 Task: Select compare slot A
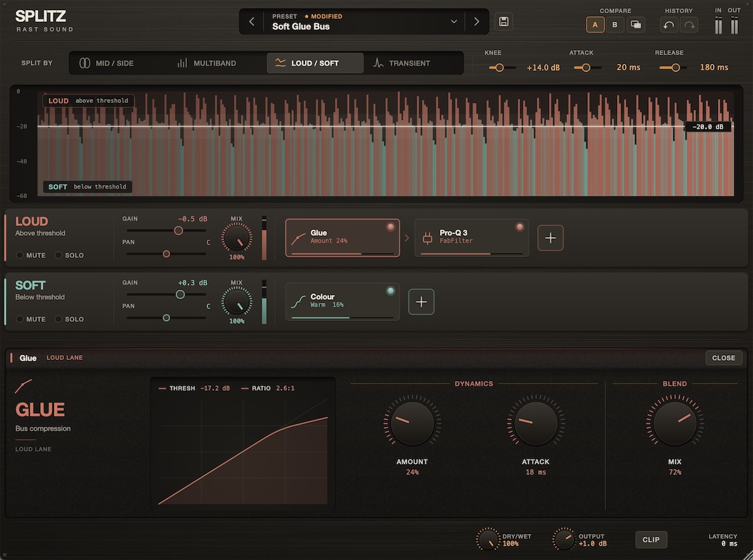[x=595, y=24]
